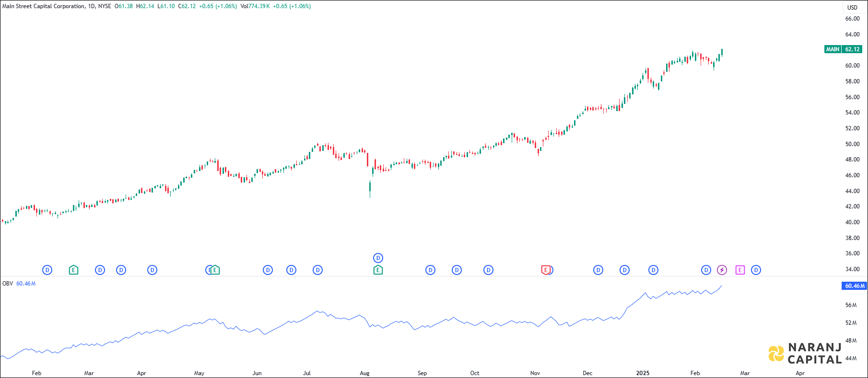Viewport: 868px width, 378px height.
Task: Click the green earnings marker in late February 2024
Action: (73, 270)
